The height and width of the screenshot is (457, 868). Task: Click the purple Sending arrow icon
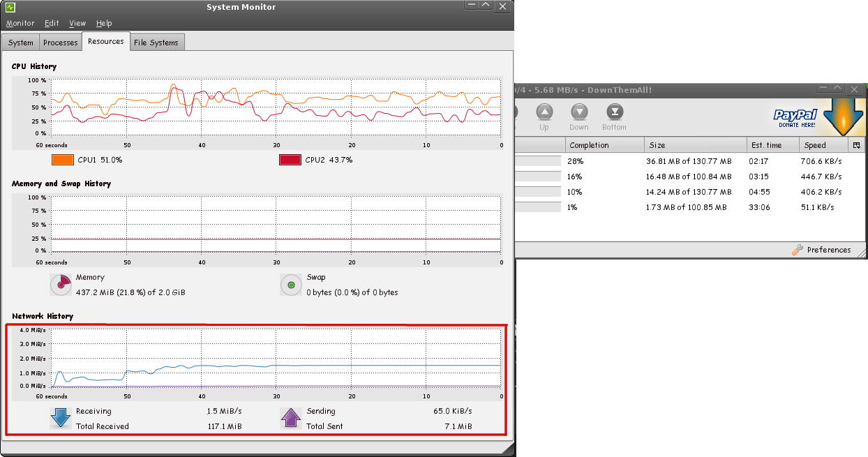point(291,418)
